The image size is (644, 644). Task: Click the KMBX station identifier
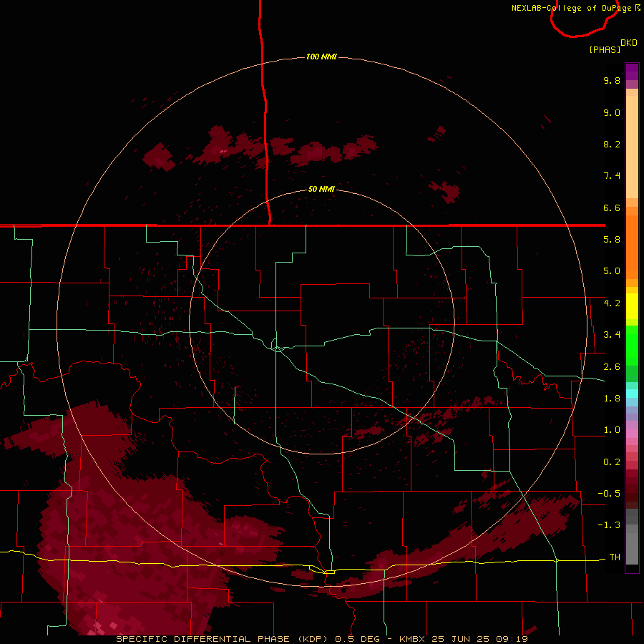click(x=412, y=639)
